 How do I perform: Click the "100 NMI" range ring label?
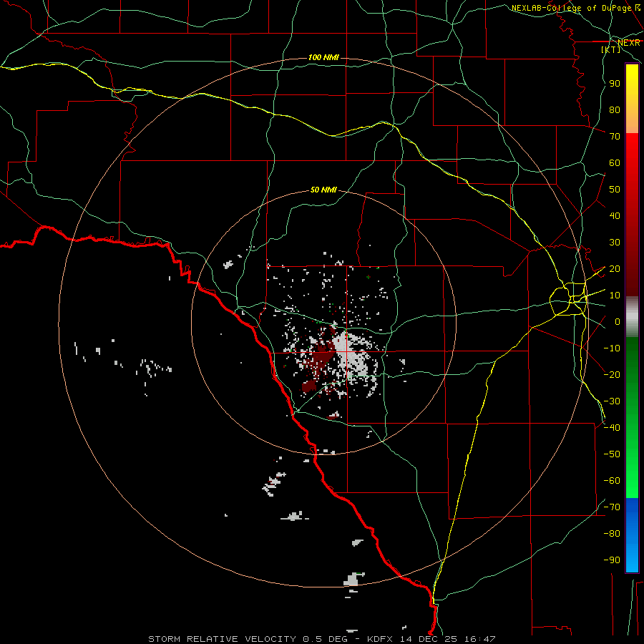point(323,57)
